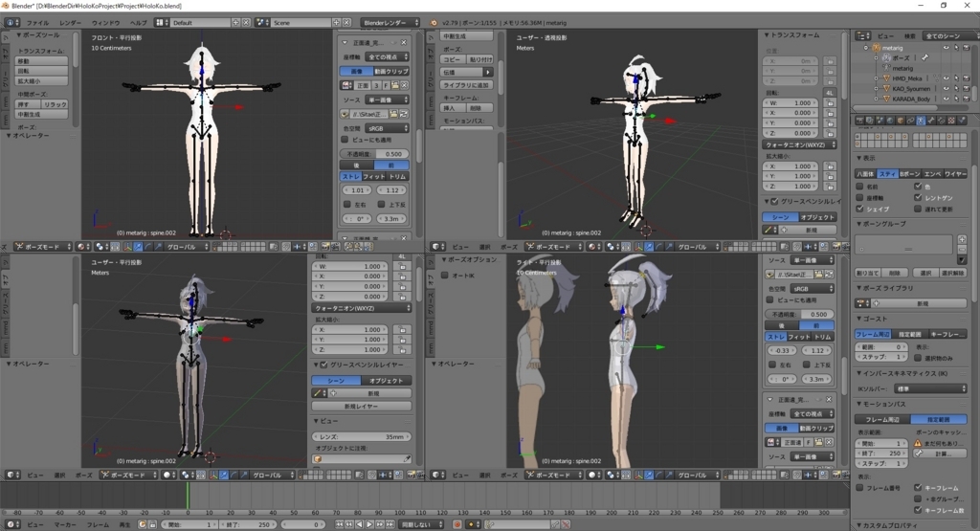Open the Physics properties tab icon
Viewport: 980px width, 531px height.
click(x=961, y=121)
